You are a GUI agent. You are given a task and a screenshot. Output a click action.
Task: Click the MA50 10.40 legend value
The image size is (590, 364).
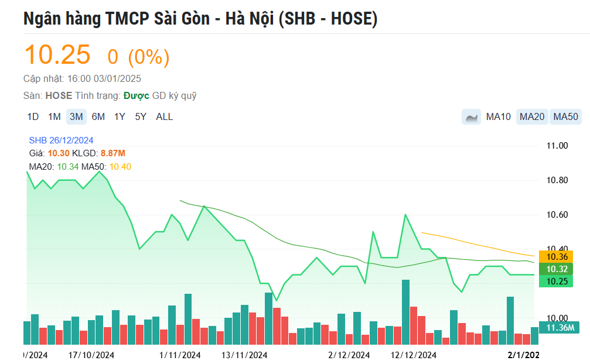pyautogui.click(x=120, y=167)
